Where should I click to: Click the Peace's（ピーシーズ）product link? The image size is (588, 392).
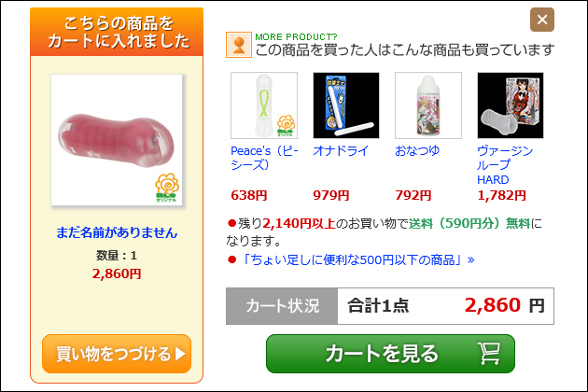[264, 158]
